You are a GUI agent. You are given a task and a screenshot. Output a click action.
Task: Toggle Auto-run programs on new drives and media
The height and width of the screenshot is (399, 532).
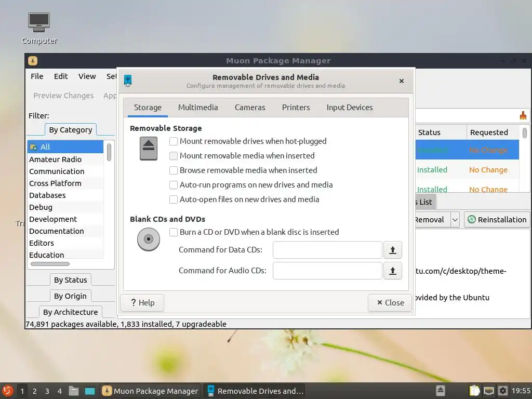pyautogui.click(x=174, y=185)
